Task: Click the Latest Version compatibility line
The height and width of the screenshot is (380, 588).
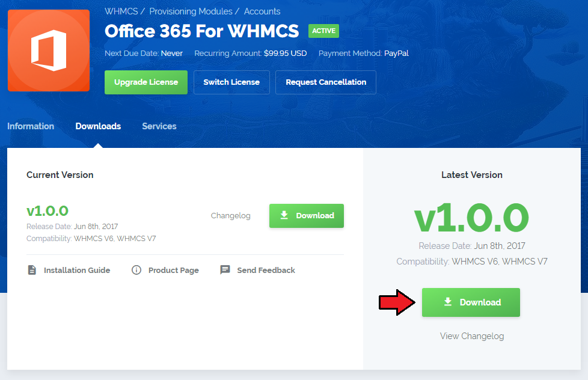Action: pos(472,262)
